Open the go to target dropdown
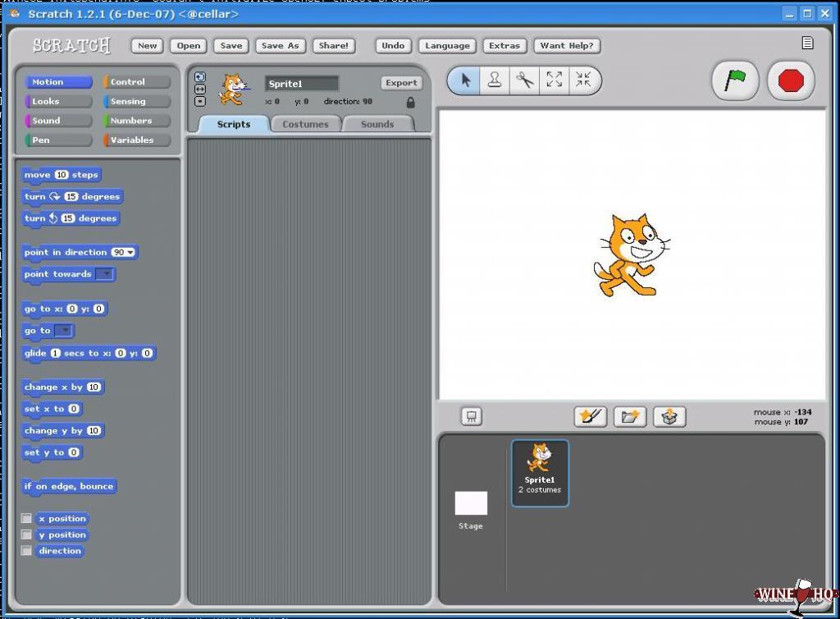Image resolution: width=840 pixels, height=619 pixels. tap(64, 331)
